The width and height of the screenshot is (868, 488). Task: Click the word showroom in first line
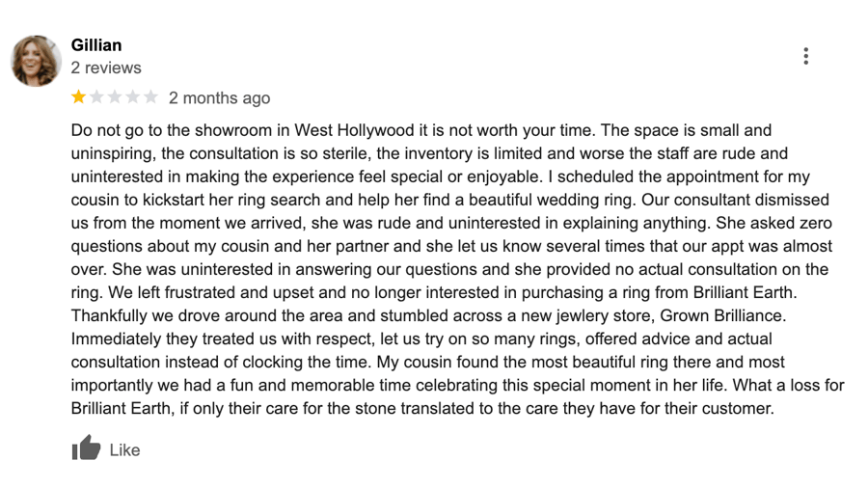pyautogui.click(x=233, y=130)
